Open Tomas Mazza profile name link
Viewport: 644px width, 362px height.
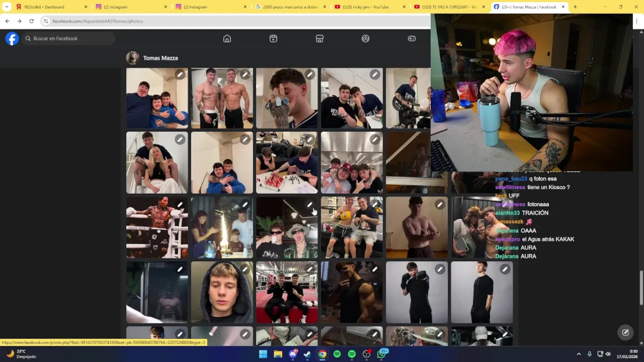pyautogui.click(x=160, y=58)
